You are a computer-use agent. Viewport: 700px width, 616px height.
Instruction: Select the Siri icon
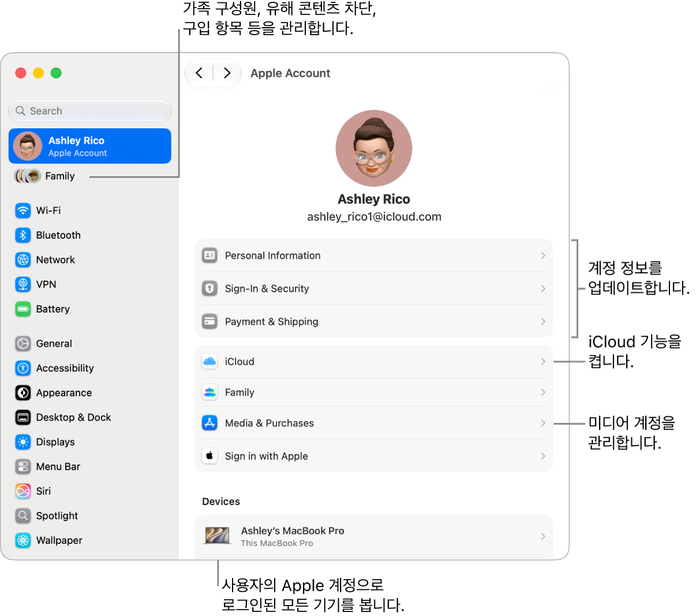[23, 491]
